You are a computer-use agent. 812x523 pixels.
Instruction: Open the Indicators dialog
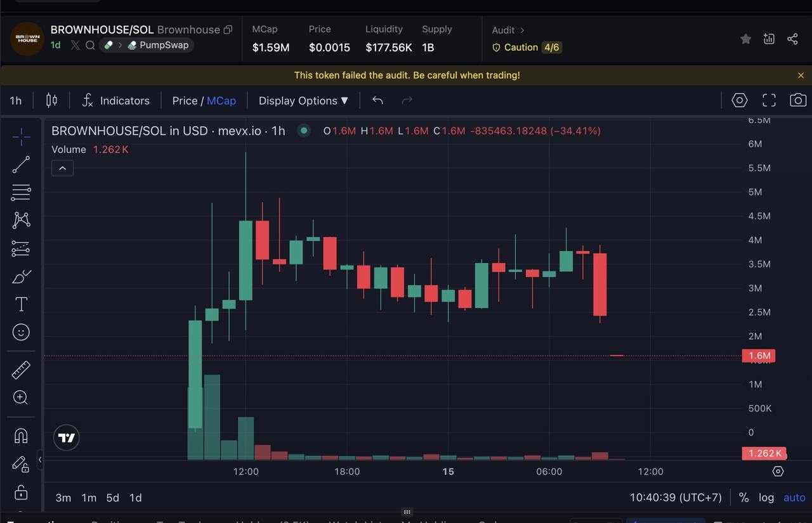[x=116, y=100]
